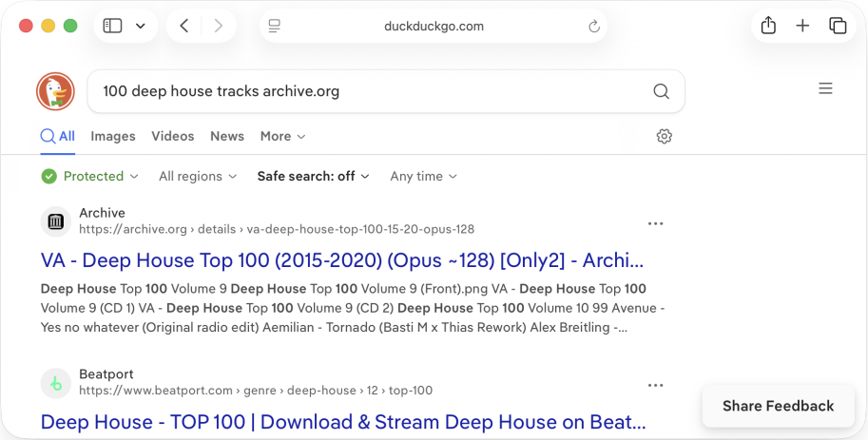Switch to the Videos tab
Viewport: 868px width, 440px height.
pos(173,137)
